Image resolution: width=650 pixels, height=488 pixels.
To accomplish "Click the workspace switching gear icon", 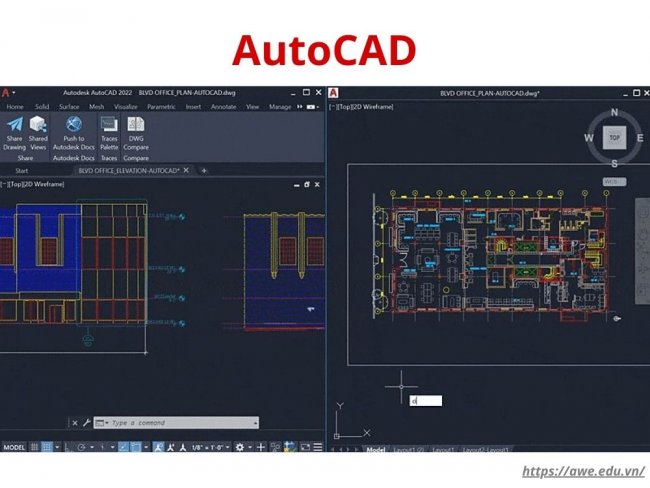I will 240,447.
